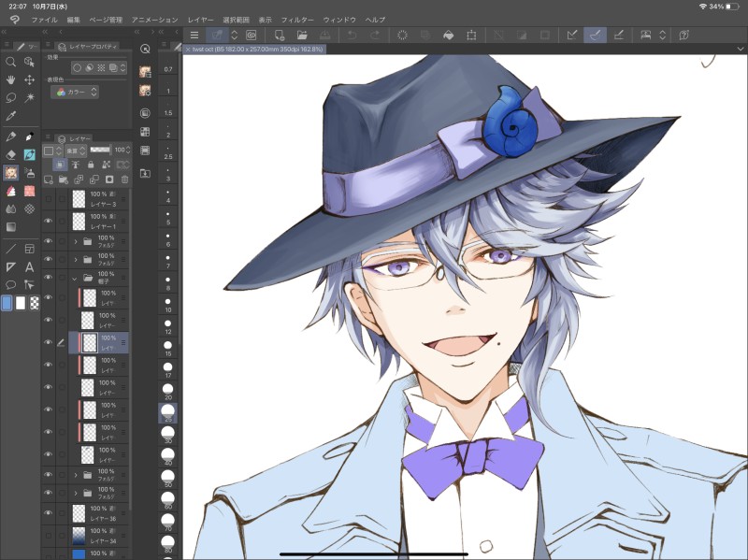Select the transparent color checker swatch

pyautogui.click(x=35, y=303)
